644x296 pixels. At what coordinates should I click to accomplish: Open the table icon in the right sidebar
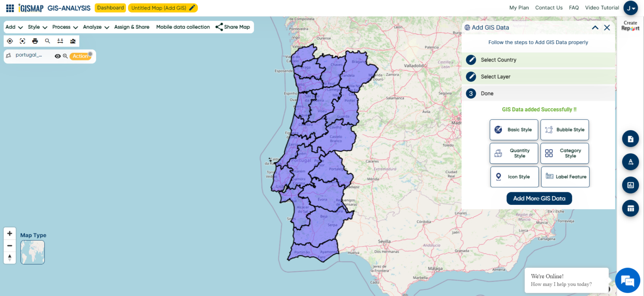pos(630,208)
